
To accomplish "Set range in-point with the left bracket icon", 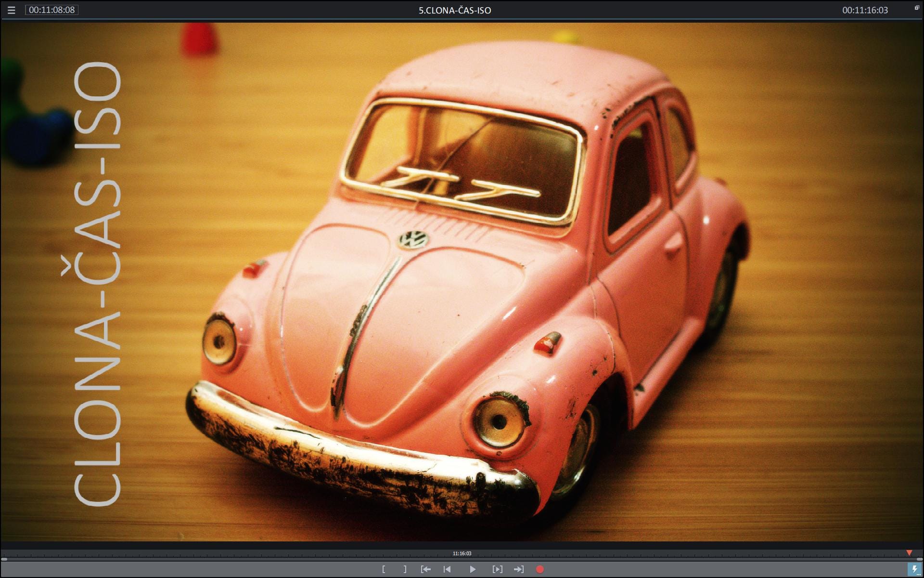I will [x=384, y=569].
